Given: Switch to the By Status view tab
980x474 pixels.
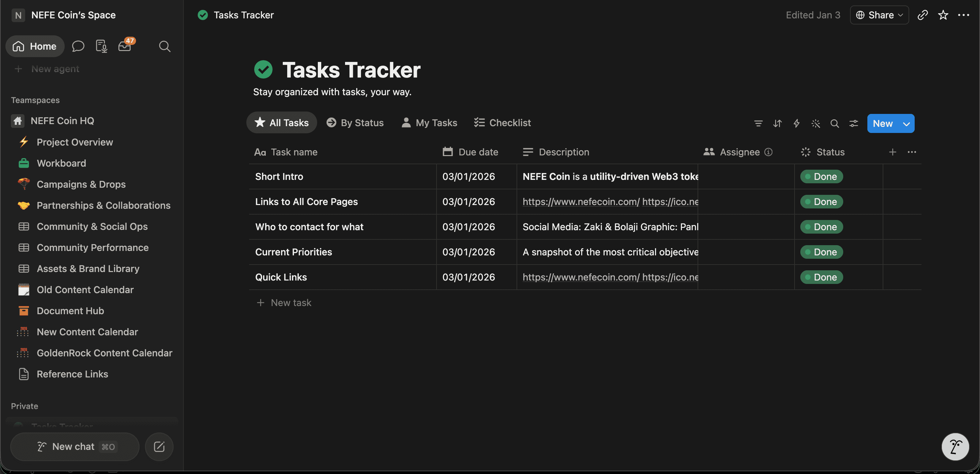Looking at the screenshot, I should [355, 122].
